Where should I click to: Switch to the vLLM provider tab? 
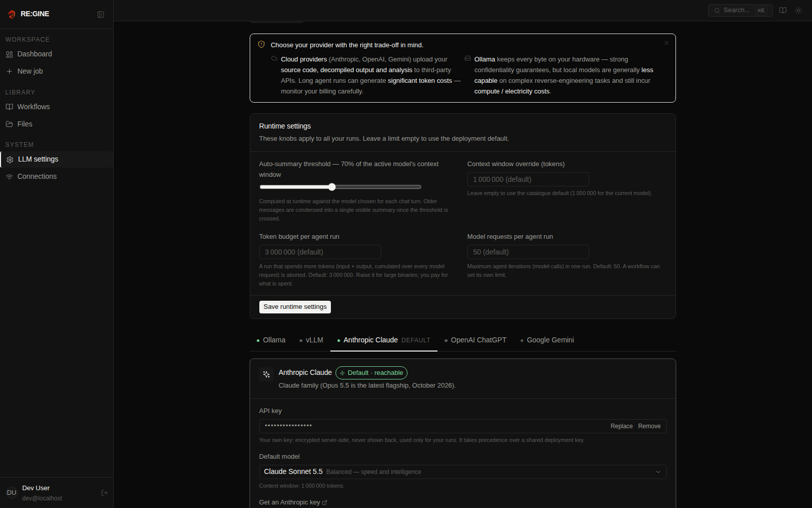(311, 340)
